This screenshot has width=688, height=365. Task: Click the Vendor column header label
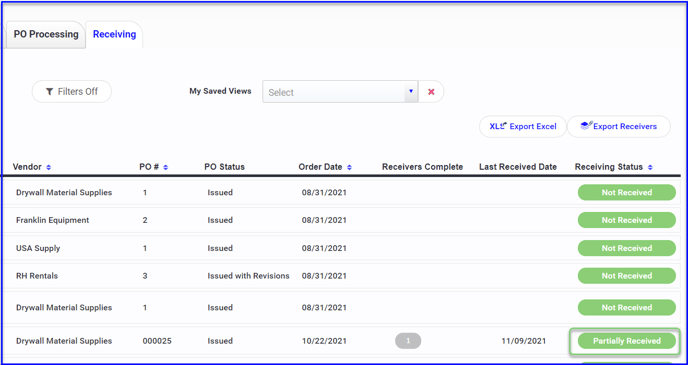[x=27, y=167]
